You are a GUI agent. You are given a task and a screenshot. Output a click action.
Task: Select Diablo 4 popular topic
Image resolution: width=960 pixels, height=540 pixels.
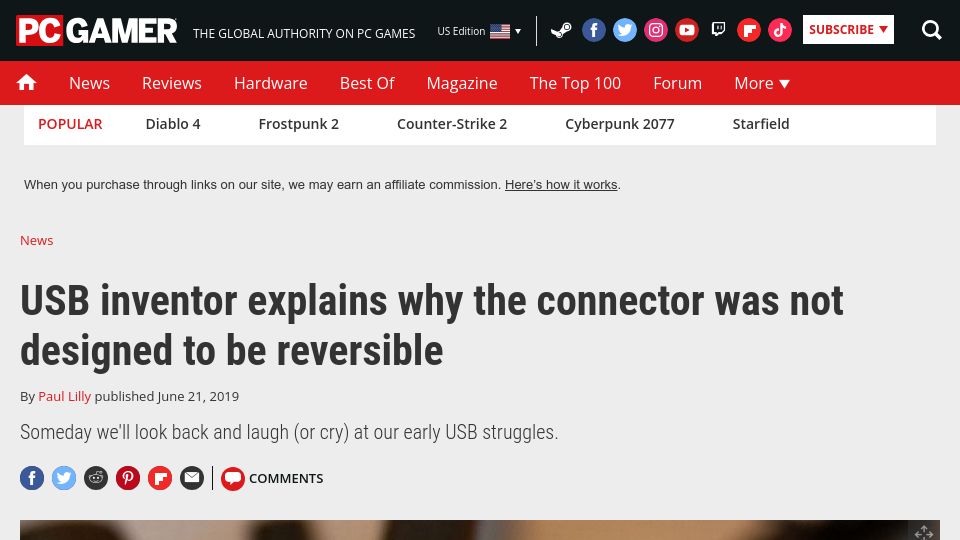[x=173, y=124]
